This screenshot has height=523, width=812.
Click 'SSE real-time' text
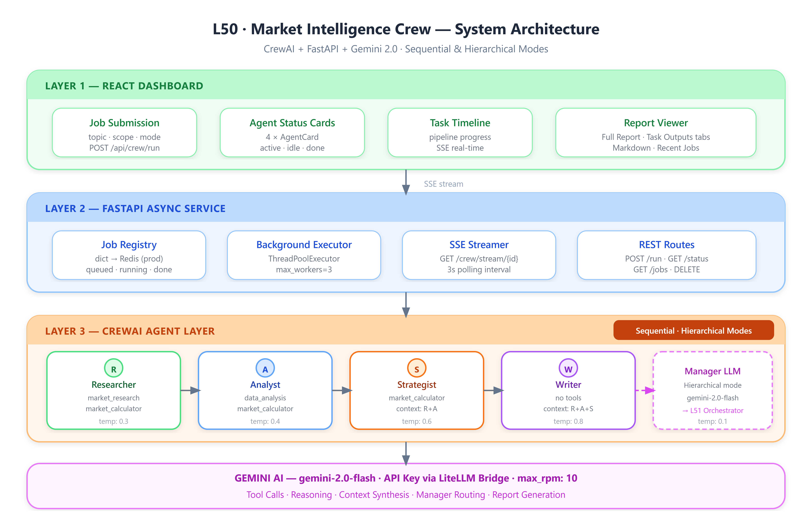(460, 148)
